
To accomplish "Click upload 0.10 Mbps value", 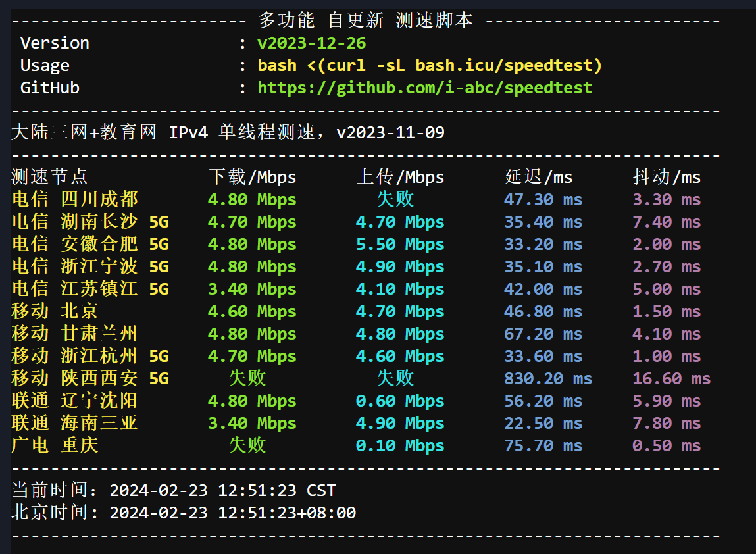I will pyautogui.click(x=400, y=446).
